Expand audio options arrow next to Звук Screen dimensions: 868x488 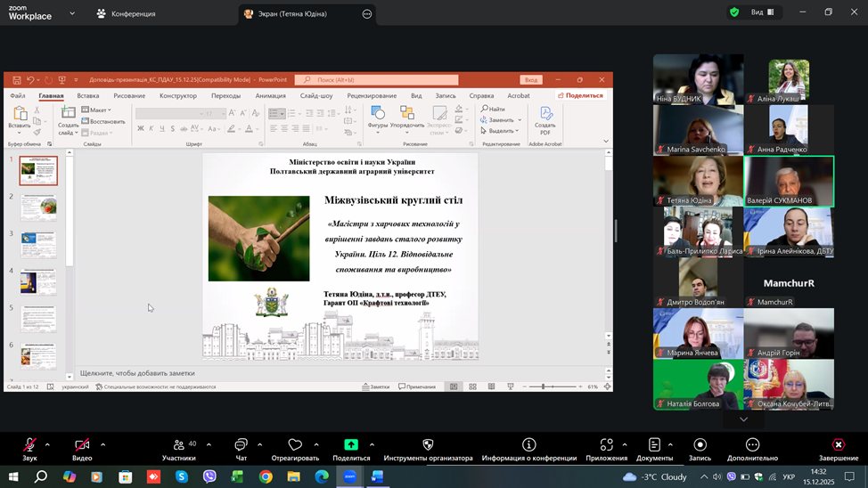point(48,443)
